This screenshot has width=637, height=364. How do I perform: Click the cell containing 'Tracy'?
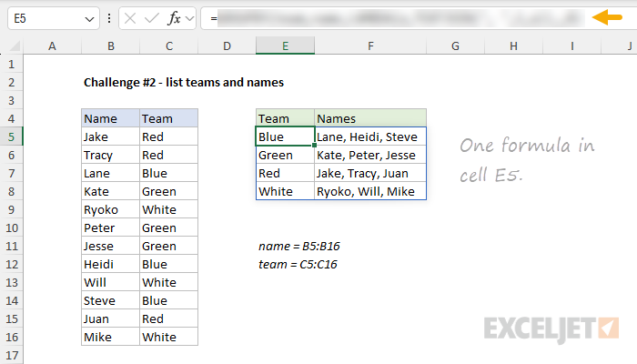pos(110,156)
